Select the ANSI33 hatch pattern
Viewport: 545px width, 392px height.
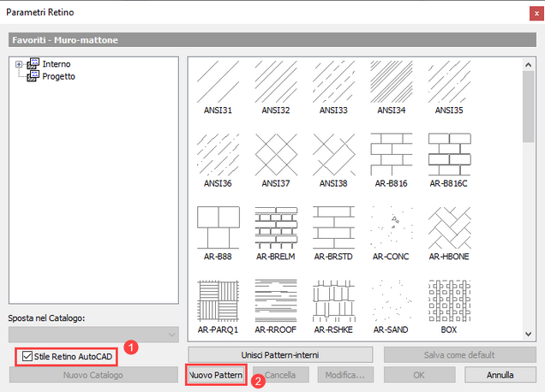(x=333, y=87)
